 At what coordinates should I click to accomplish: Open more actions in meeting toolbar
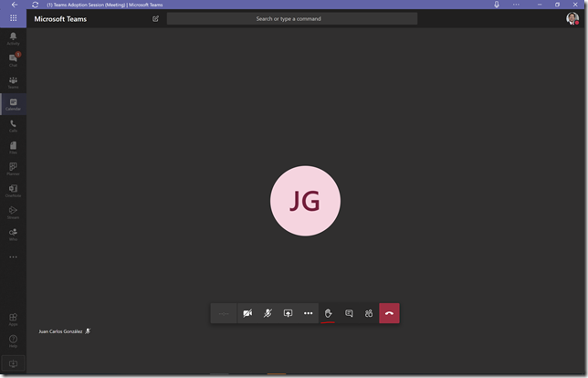tap(309, 313)
